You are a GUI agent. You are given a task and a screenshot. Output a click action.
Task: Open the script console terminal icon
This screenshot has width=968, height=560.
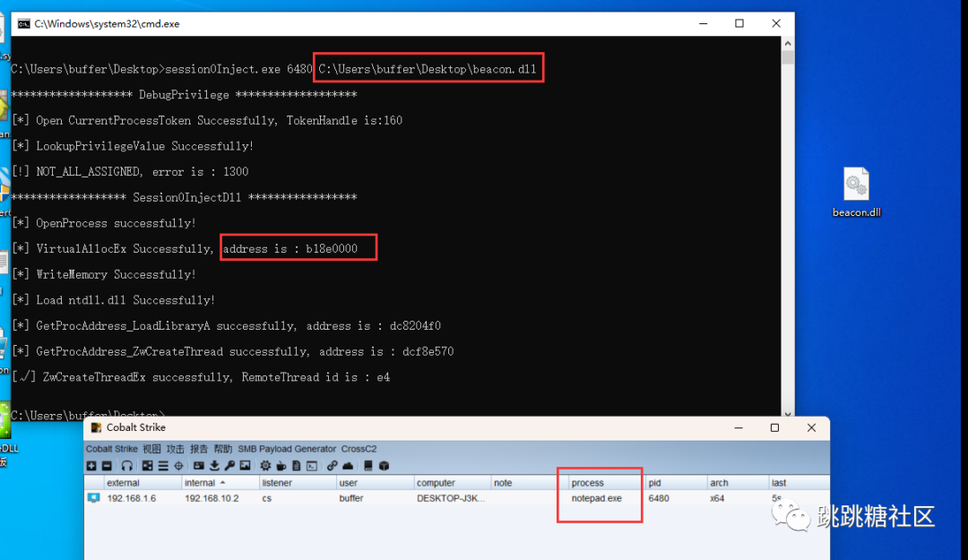311,466
